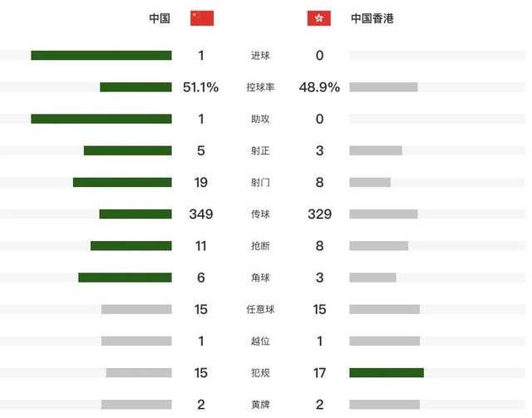Click the 角球 corner kicks label

[260, 278]
